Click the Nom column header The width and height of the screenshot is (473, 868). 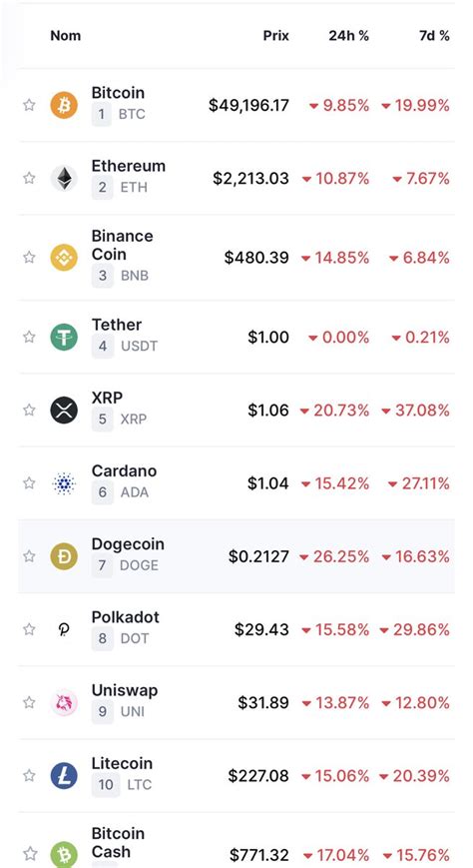(x=65, y=36)
